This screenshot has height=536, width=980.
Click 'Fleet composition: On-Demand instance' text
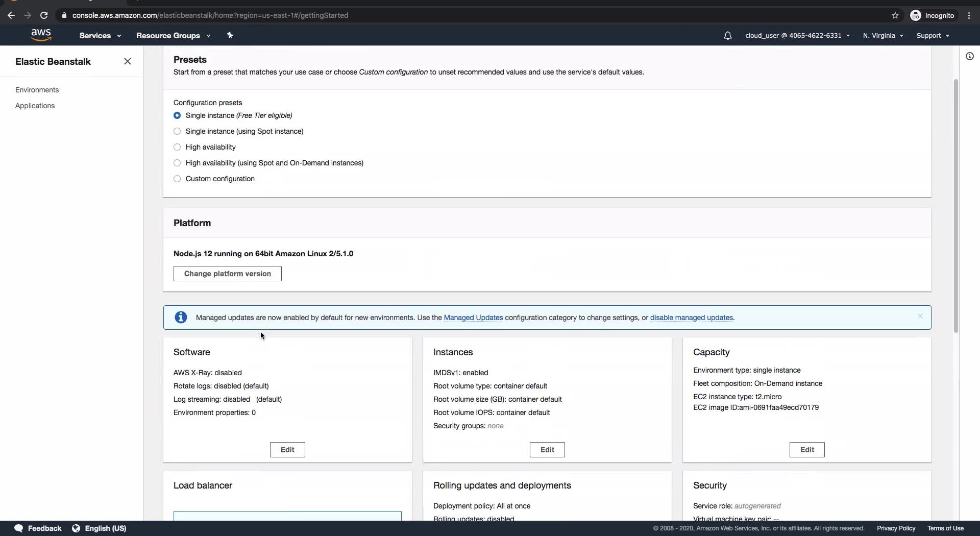[x=758, y=383]
